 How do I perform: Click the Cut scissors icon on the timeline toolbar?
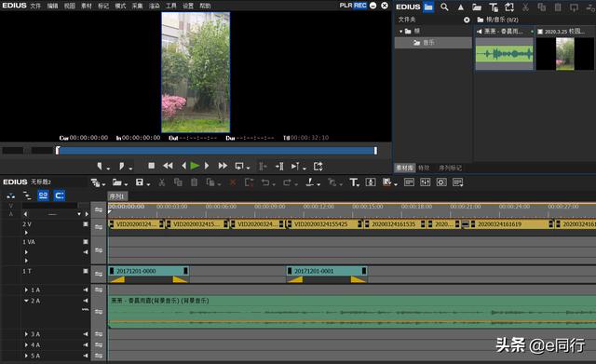coord(161,182)
